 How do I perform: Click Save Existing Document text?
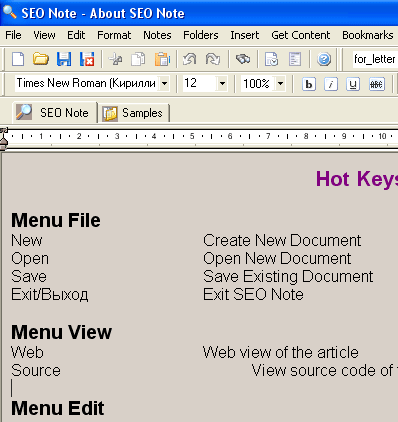pos(288,277)
